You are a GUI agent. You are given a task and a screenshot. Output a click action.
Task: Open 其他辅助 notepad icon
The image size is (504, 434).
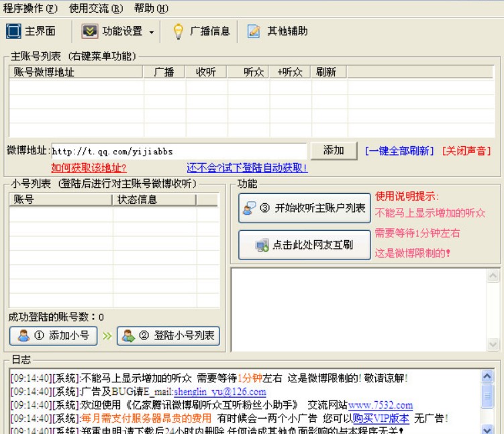coord(254,31)
